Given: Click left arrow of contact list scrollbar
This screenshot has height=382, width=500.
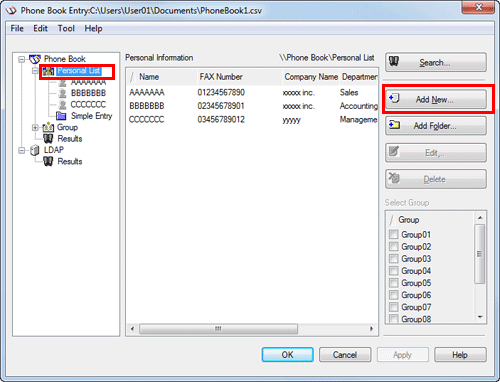Looking at the screenshot, I should tap(133, 329).
